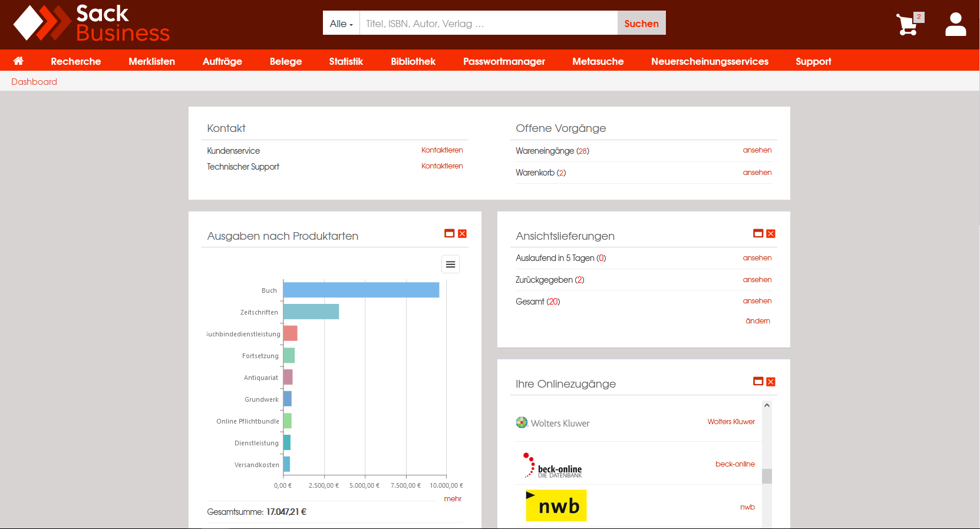Viewport: 980px width, 529px height.
Task: Click the Zeitschriften bar in chart
Action: (311, 312)
